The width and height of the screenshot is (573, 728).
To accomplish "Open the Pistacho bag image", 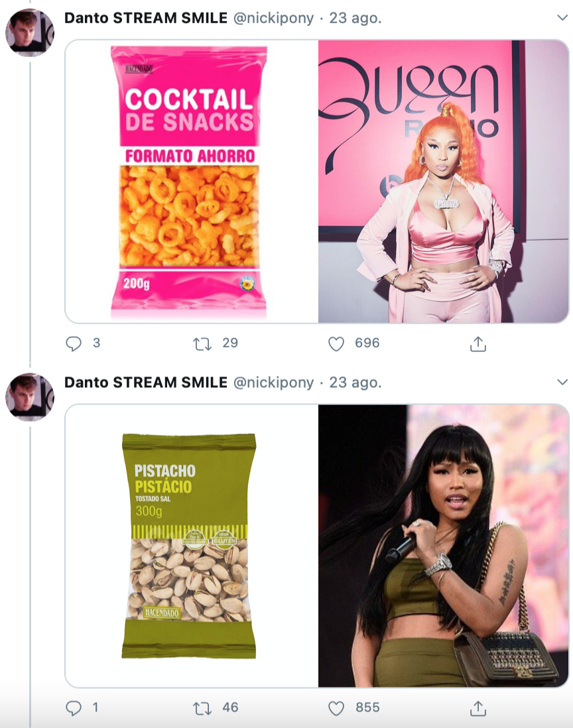I will [x=192, y=546].
